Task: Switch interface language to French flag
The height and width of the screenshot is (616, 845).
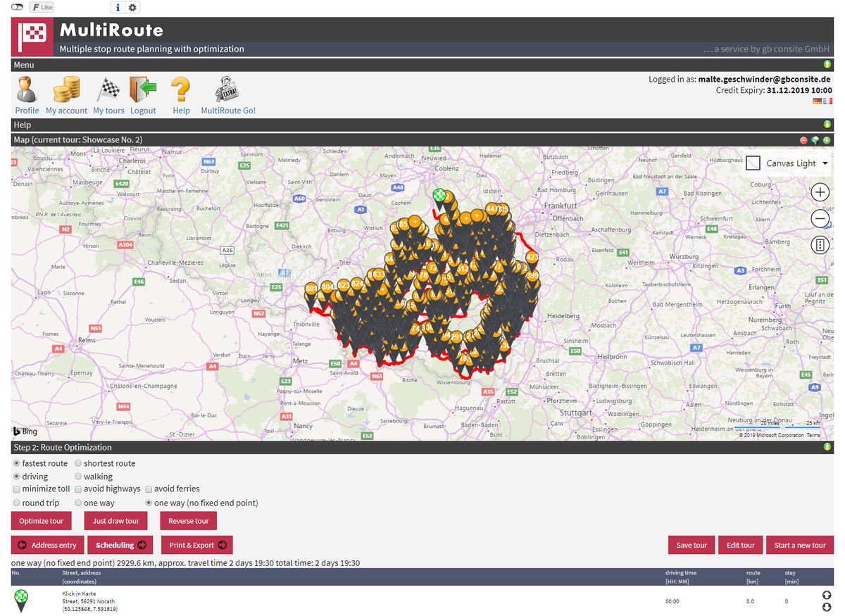Action: (x=827, y=101)
